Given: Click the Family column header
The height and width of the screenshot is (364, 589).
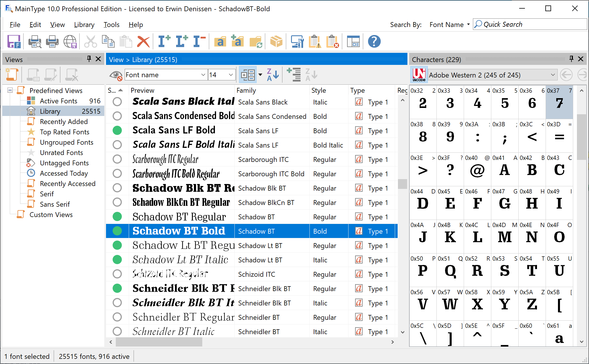Looking at the screenshot, I should coord(272,90).
